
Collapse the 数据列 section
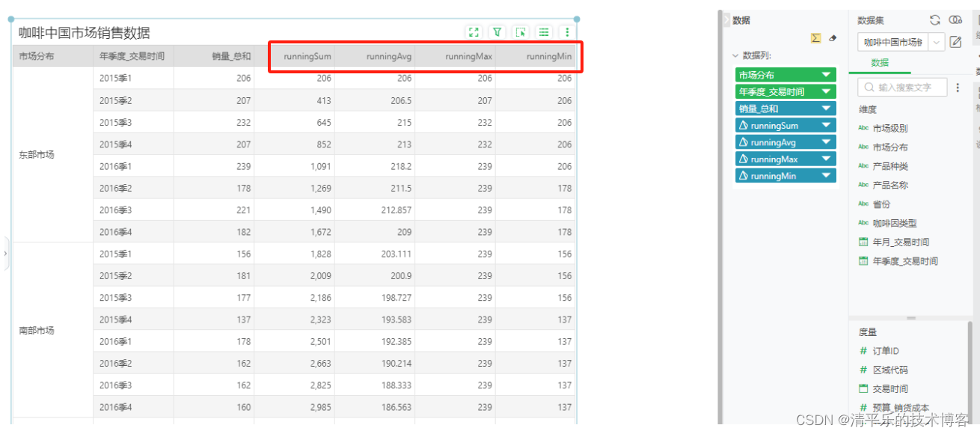[x=735, y=55]
